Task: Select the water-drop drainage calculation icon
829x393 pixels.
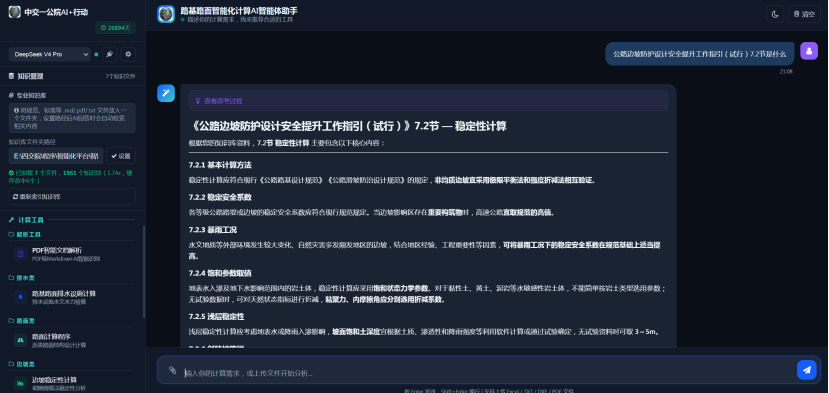Action: click(x=21, y=297)
